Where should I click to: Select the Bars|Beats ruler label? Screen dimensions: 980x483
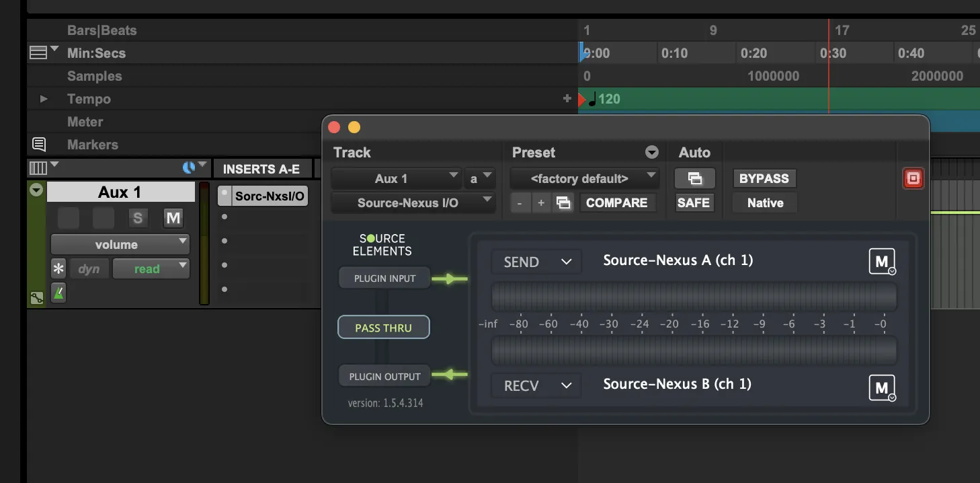(101, 30)
